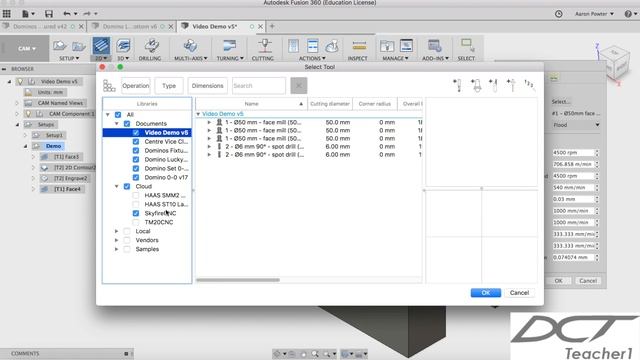The width and height of the screenshot is (640, 360).
Task: Check the HAAS SMM2 cloud library
Action: pyautogui.click(x=136, y=196)
